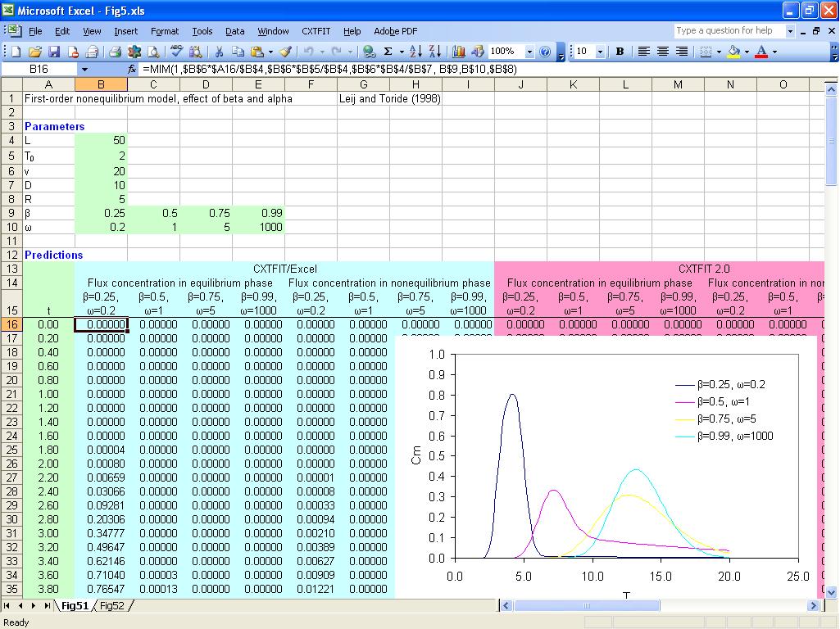Apply the yellow fill color

[x=733, y=52]
